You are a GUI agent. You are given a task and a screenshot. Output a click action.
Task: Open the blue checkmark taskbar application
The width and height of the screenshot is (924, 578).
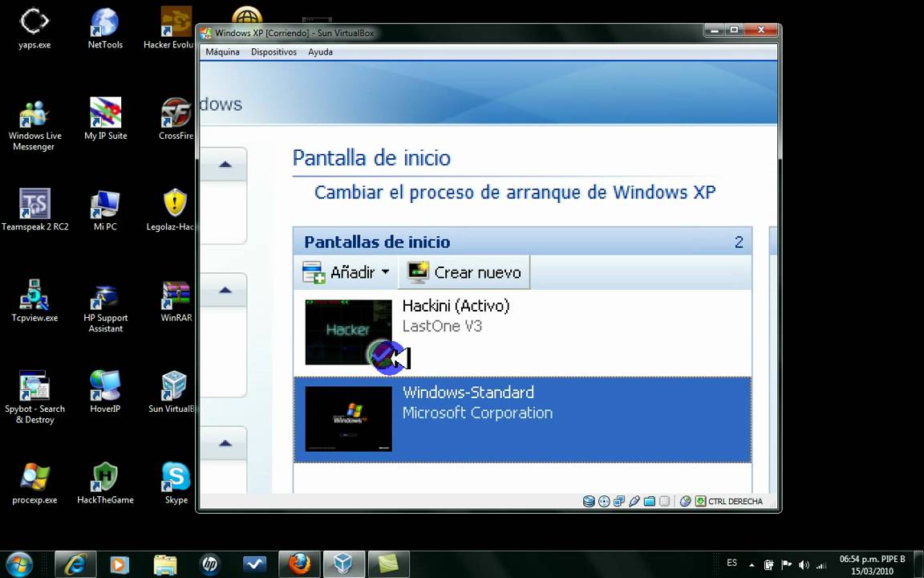pyautogui.click(x=254, y=564)
